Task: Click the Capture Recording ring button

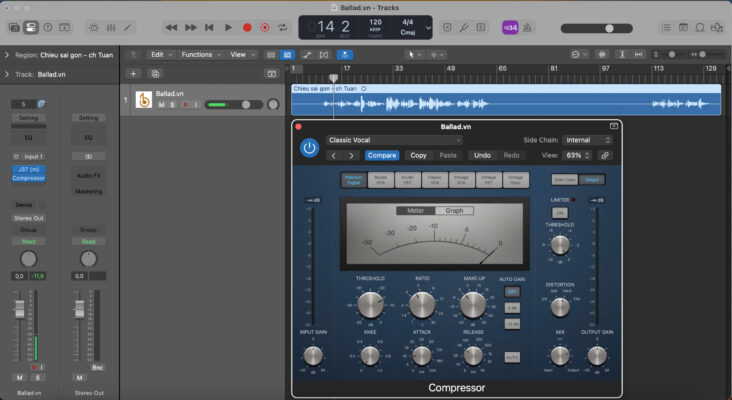Action: tap(265, 28)
